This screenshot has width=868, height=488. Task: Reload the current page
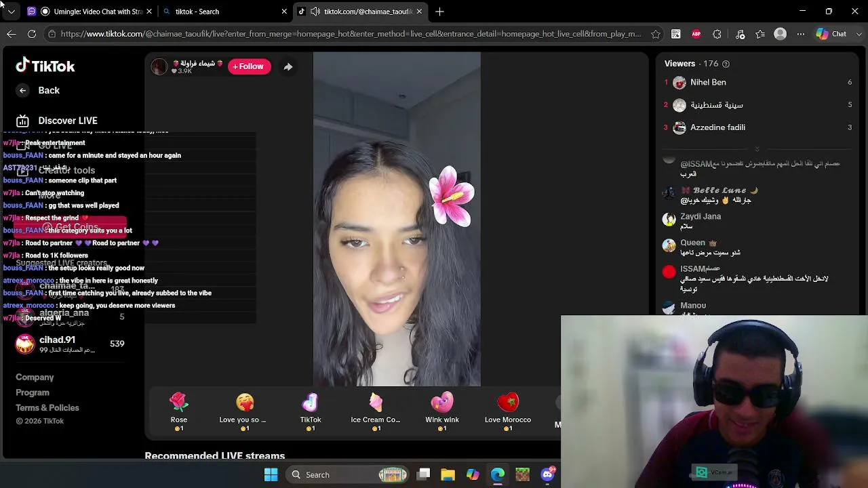point(32,34)
